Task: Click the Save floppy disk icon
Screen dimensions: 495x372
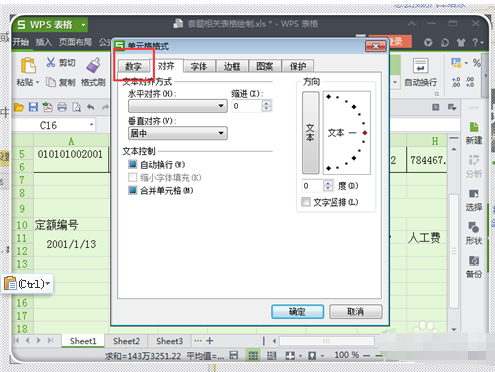Action: point(33,107)
